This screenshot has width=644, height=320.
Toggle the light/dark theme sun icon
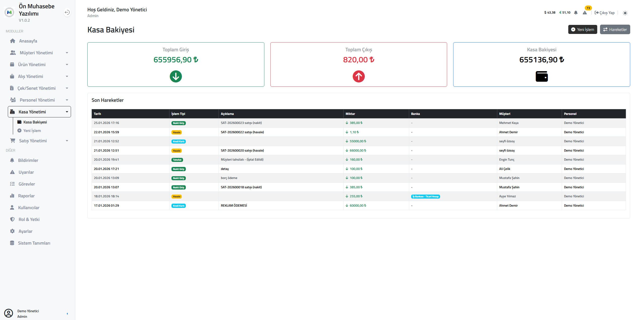point(625,13)
